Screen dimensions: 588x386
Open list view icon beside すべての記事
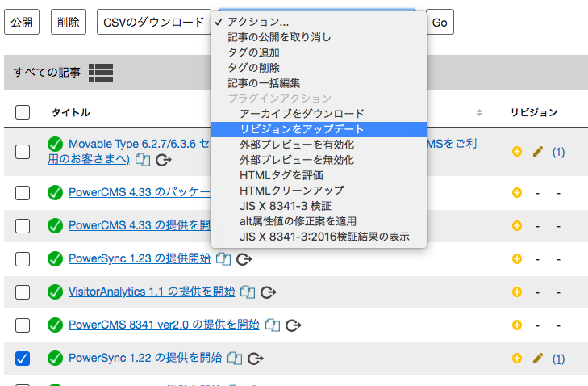pos(101,73)
